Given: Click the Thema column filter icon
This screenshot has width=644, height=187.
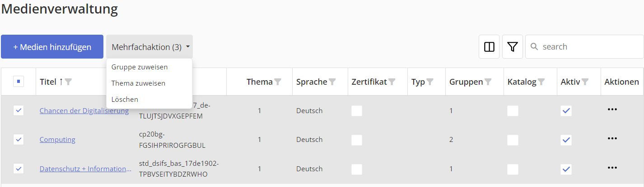Looking at the screenshot, I should [278, 82].
